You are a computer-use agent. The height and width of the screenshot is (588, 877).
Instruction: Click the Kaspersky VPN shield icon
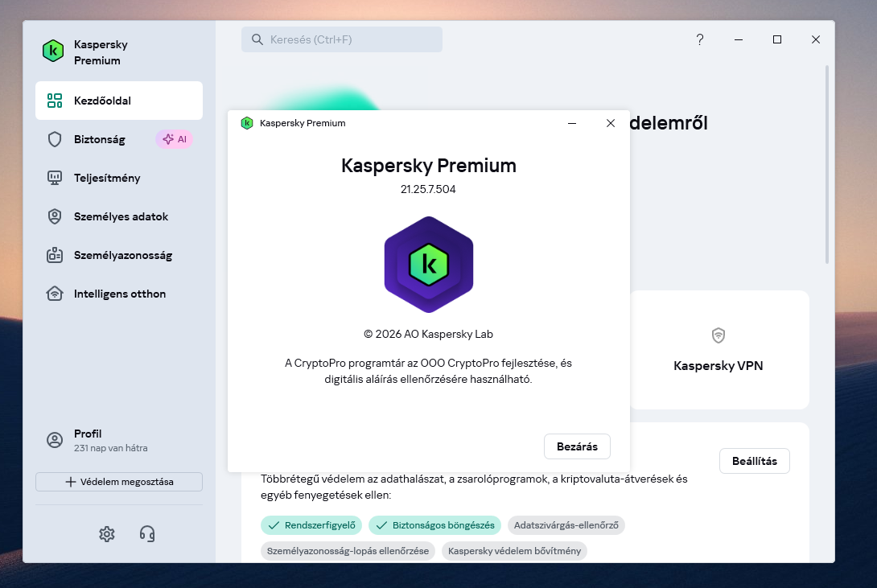[718, 335]
